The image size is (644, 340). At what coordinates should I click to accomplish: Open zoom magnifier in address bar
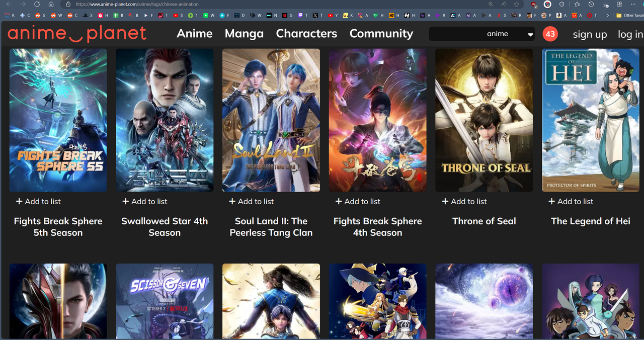(491, 4)
